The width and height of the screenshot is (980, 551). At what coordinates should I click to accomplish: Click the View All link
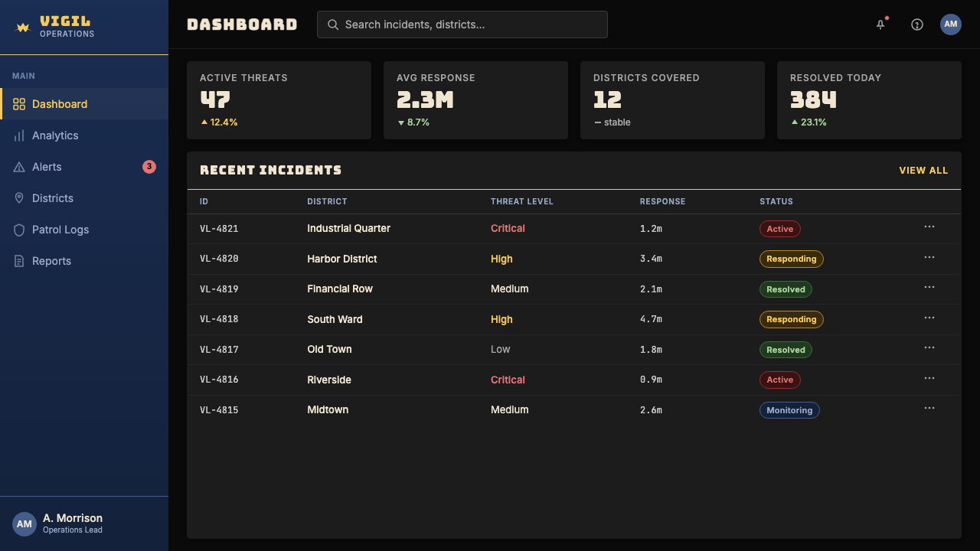click(923, 171)
